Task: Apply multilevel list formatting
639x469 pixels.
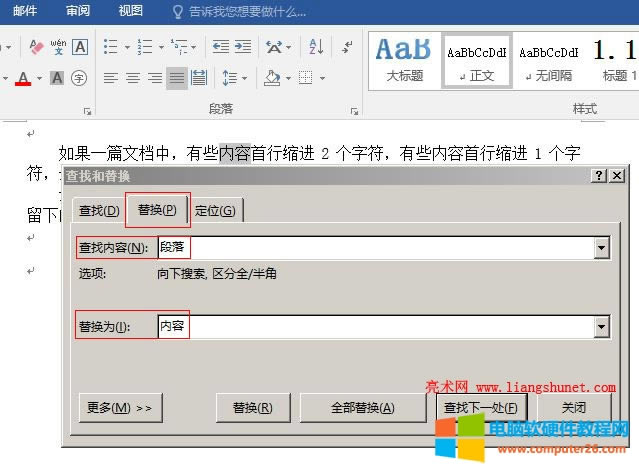Action: [x=179, y=47]
